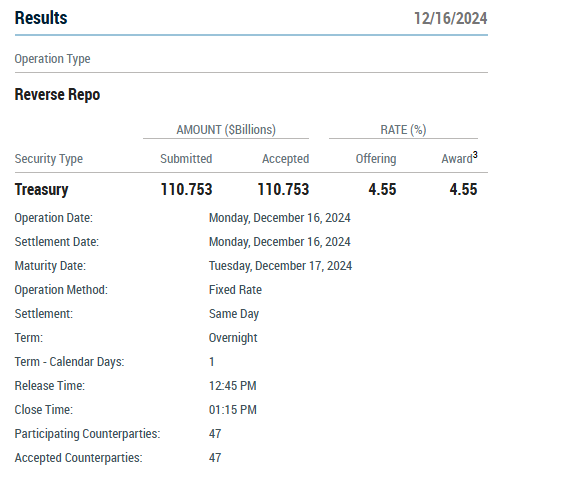Viewport: 564px width, 488px height.
Task: Click the Offering column header
Action: [376, 159]
